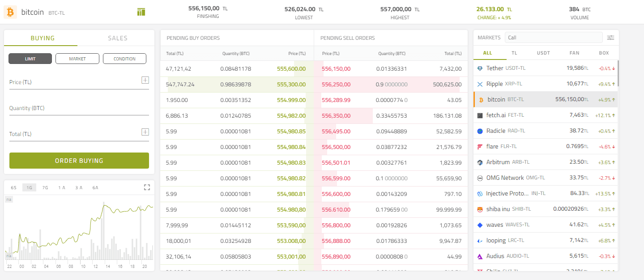Open the shiba inu SHIB-TL market

[x=546, y=209]
